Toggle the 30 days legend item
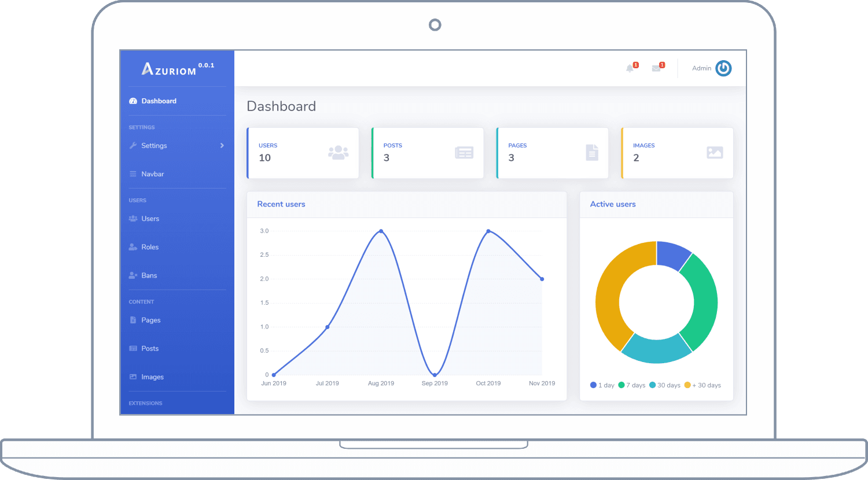Viewport: 868px width, 480px height. coord(665,385)
